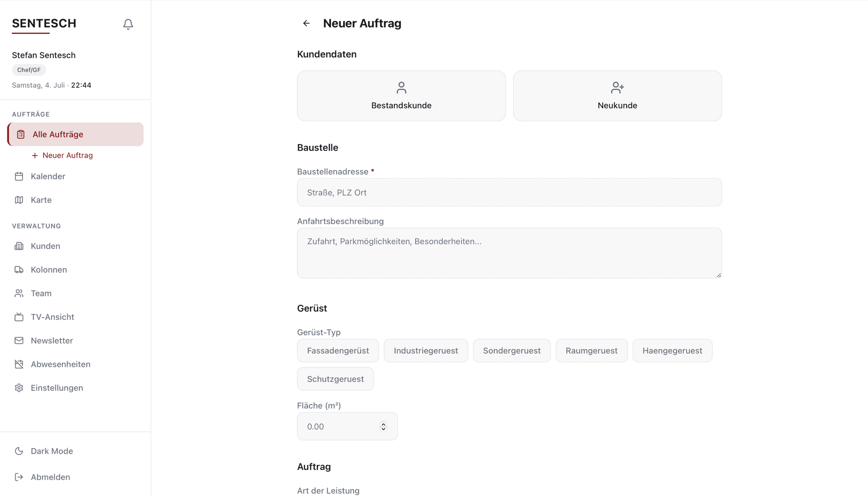The image size is (868, 496).
Task: Click the Auftrag section heading
Action: click(x=314, y=467)
